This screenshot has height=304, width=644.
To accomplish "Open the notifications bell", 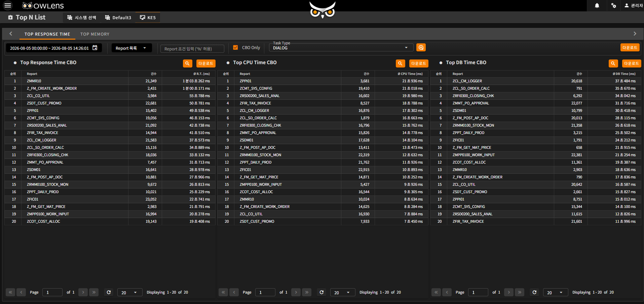I will click(x=597, y=5).
